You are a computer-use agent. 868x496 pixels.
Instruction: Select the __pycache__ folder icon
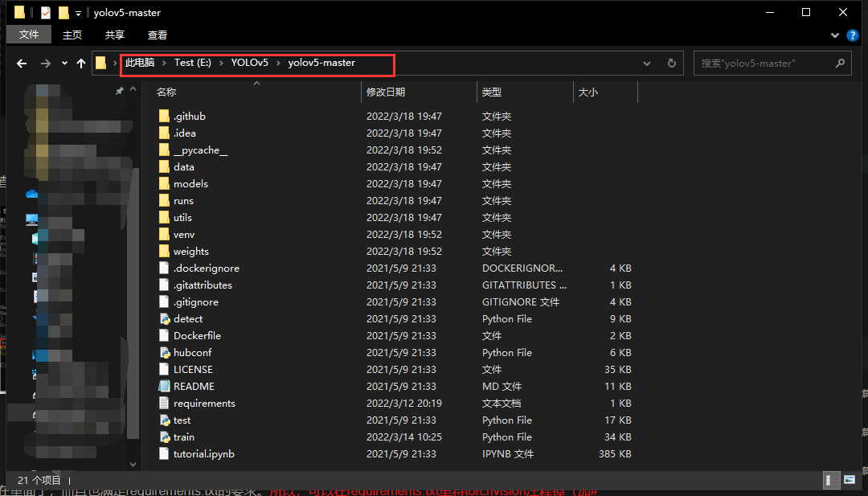coord(164,150)
